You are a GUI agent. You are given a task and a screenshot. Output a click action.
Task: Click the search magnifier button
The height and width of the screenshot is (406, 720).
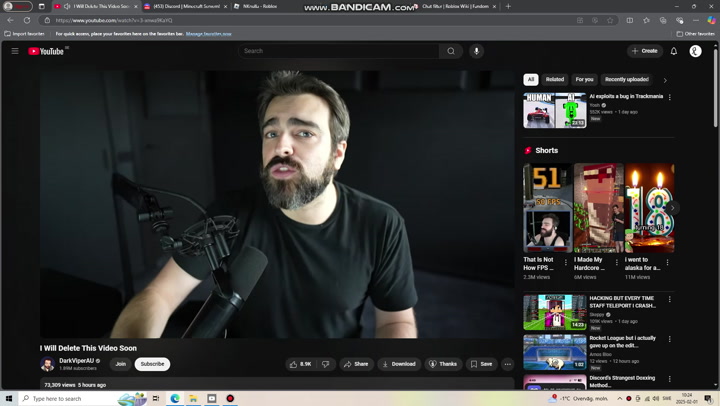[451, 51]
